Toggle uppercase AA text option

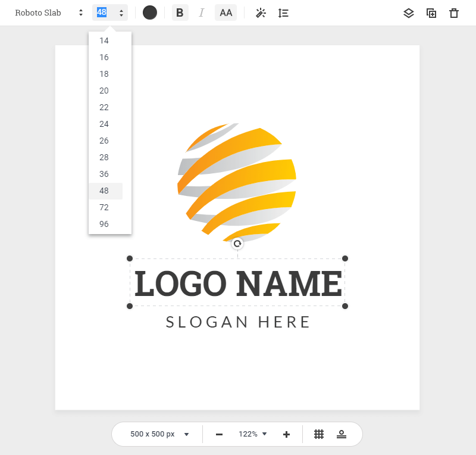coord(226,13)
